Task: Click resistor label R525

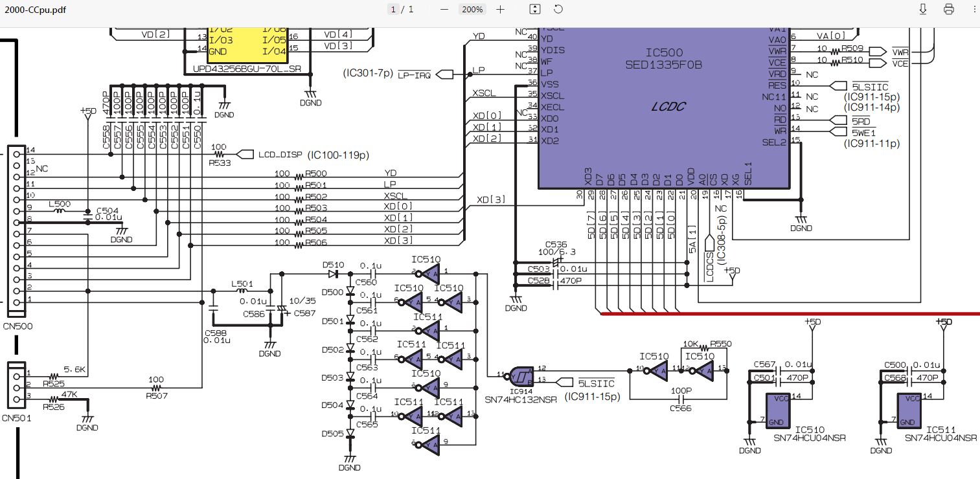Action: [x=54, y=383]
